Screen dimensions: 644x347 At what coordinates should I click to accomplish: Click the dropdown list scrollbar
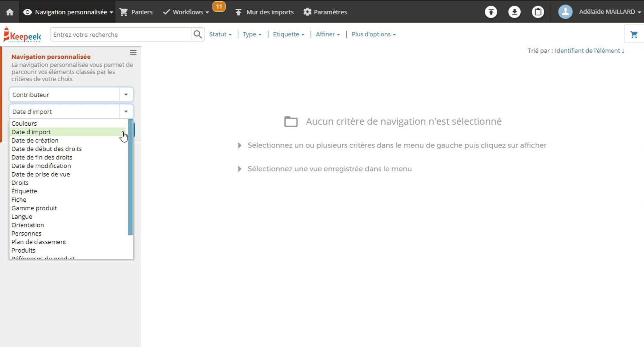(x=130, y=177)
